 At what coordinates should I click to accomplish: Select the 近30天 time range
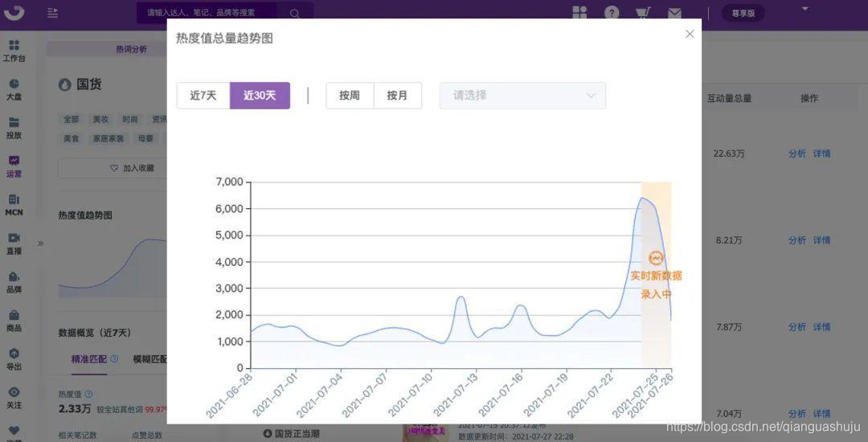point(260,95)
